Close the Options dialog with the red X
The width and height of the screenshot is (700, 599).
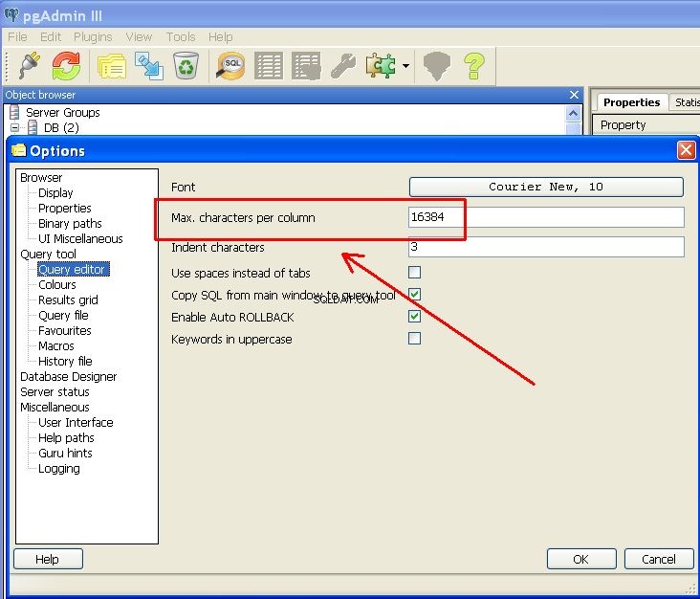686,150
